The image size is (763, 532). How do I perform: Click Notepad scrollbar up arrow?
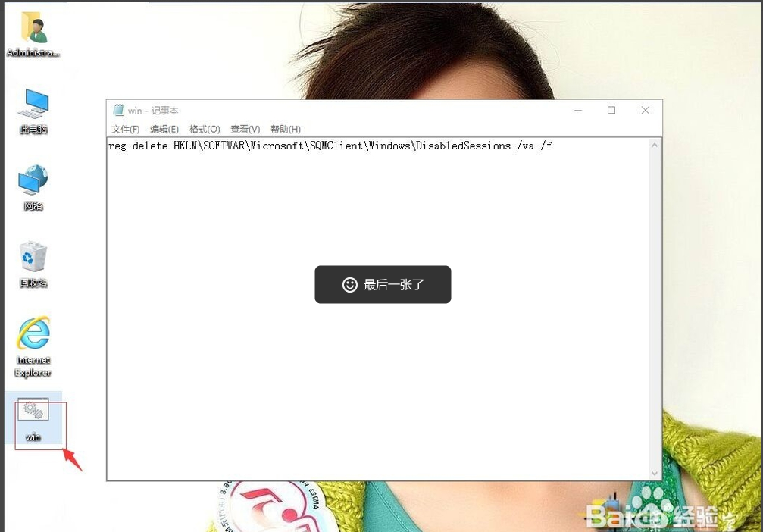coord(655,145)
